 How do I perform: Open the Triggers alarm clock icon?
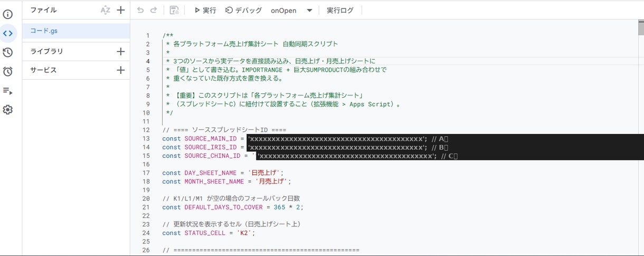tap(7, 71)
